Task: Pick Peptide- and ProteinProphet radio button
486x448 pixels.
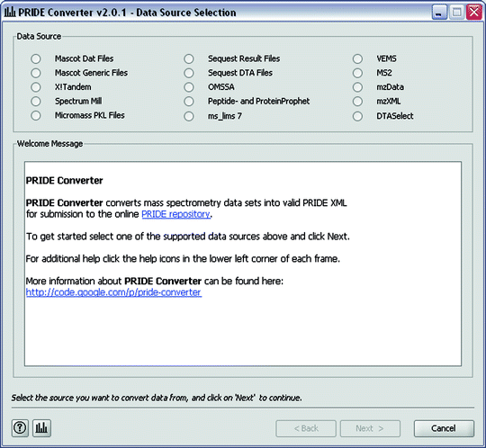Action: pyautogui.click(x=189, y=102)
